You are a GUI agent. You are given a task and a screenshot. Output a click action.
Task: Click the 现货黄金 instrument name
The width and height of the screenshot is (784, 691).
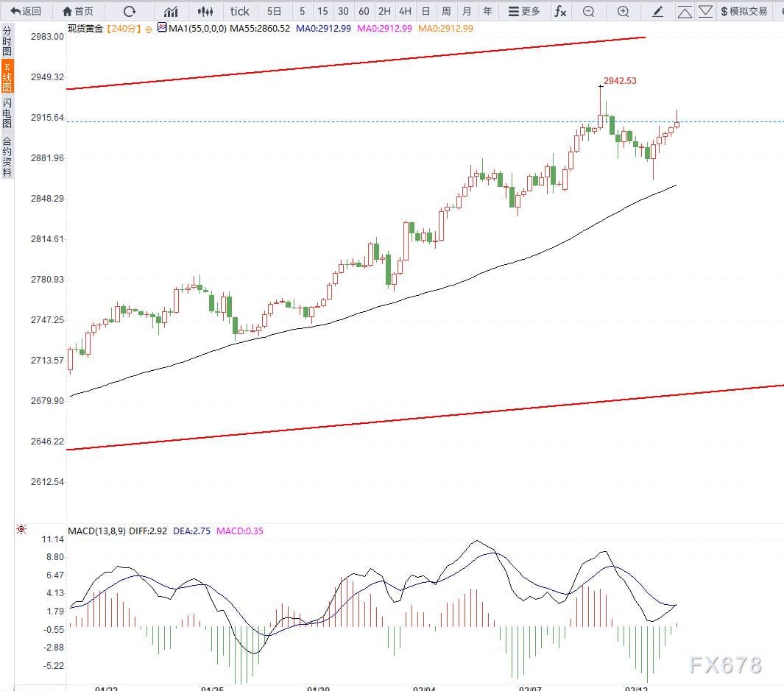[x=85, y=29]
